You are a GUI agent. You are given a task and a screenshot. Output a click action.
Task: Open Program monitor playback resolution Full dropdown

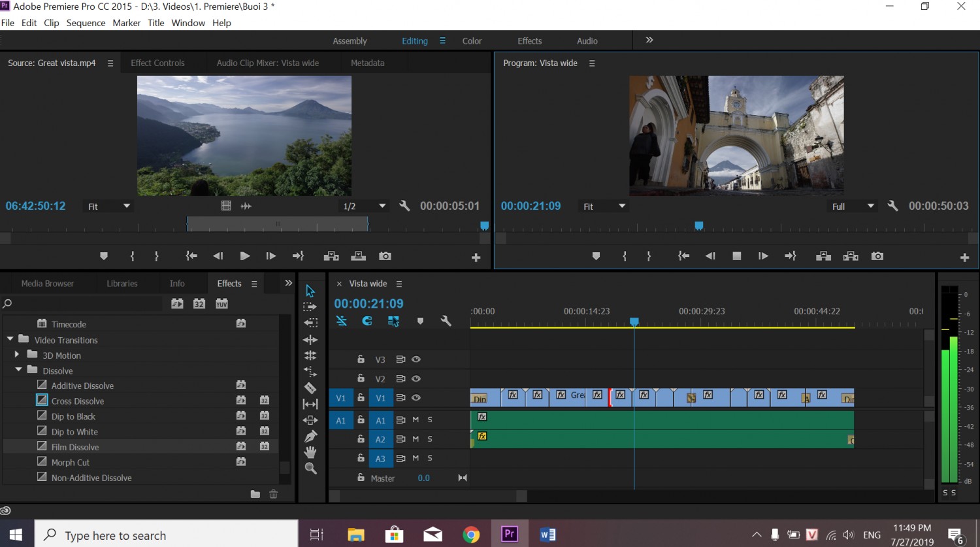(x=853, y=207)
